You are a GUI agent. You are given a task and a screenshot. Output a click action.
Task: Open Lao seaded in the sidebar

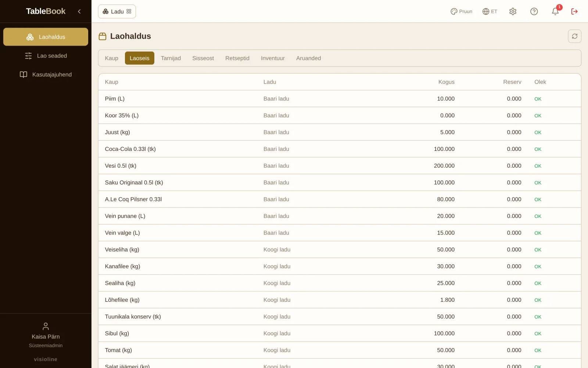(46, 56)
